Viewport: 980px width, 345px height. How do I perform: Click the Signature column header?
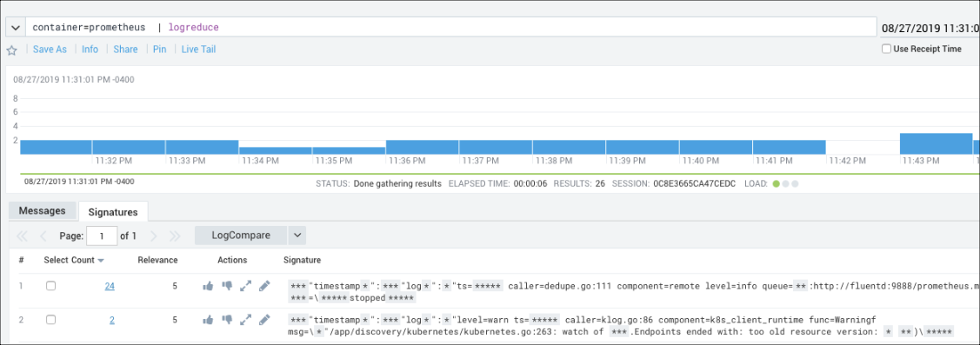(302, 260)
